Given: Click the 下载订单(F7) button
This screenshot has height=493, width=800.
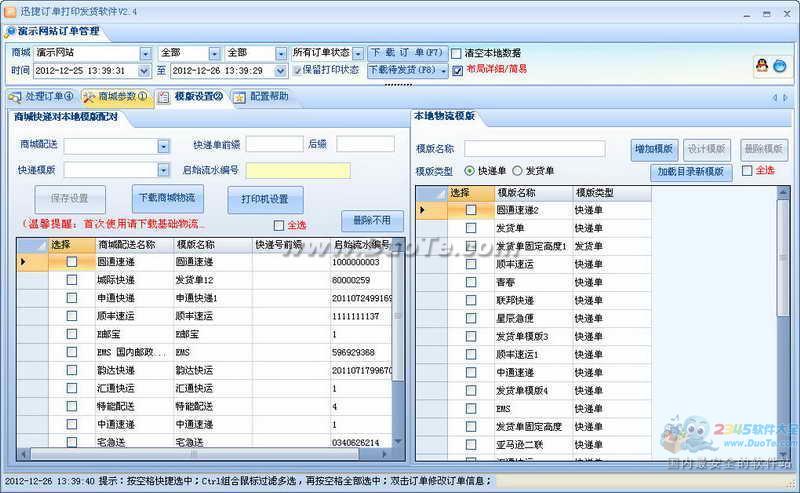Looking at the screenshot, I should (407, 53).
